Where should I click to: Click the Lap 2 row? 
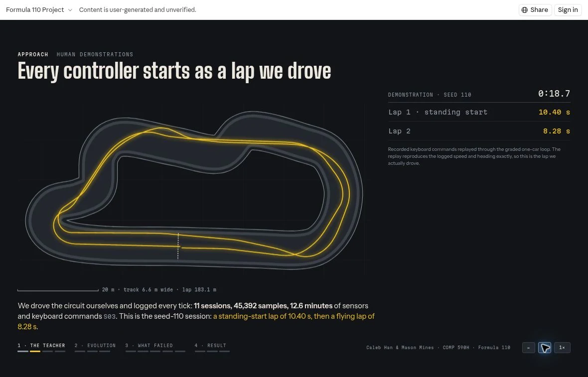(479, 131)
